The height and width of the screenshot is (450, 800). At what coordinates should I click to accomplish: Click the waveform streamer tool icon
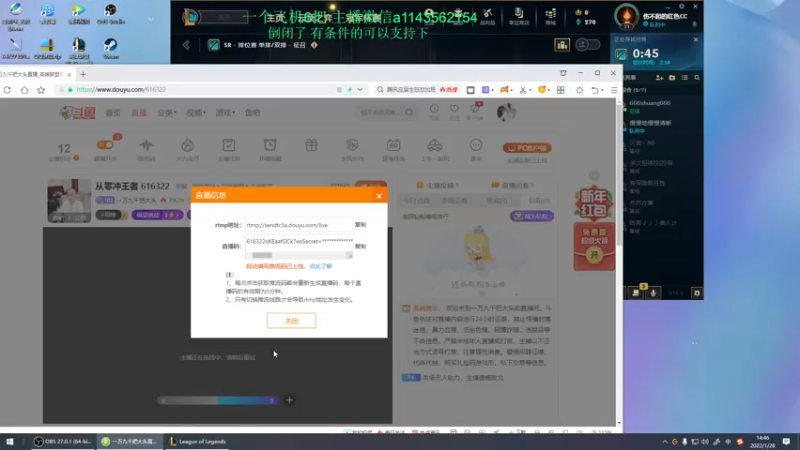click(x=146, y=145)
